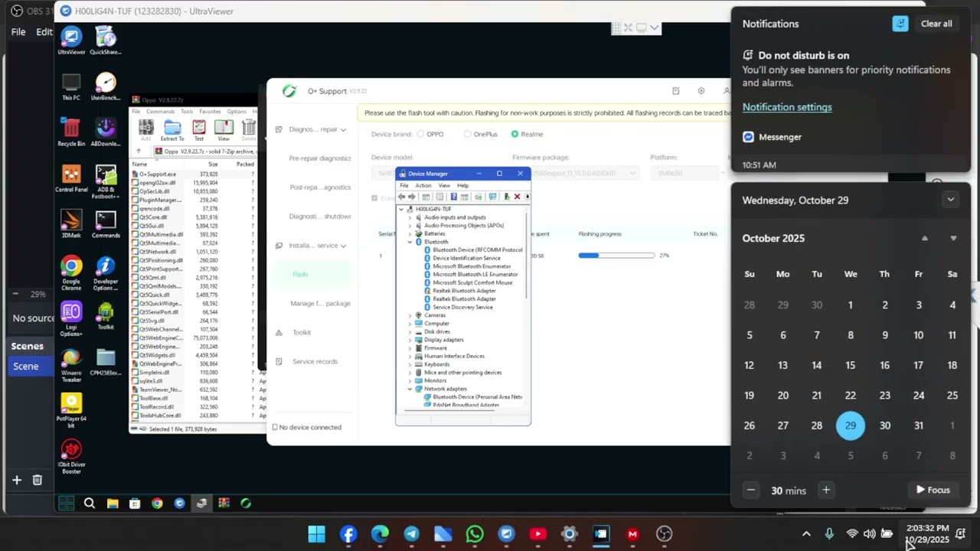This screenshot has height=551, width=980.
Task: Open the Logi Options+ desktop shortcut
Action: 71,319
